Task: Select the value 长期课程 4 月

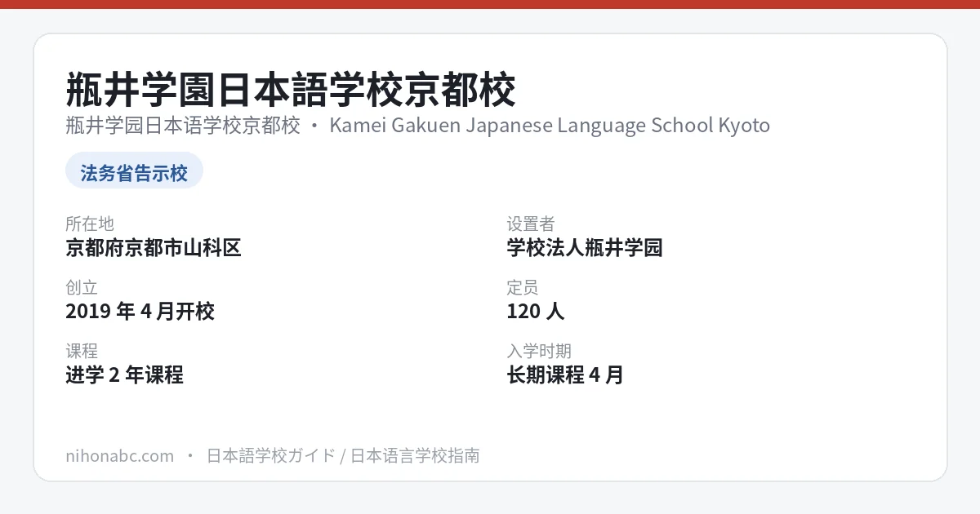Action: click(x=565, y=374)
